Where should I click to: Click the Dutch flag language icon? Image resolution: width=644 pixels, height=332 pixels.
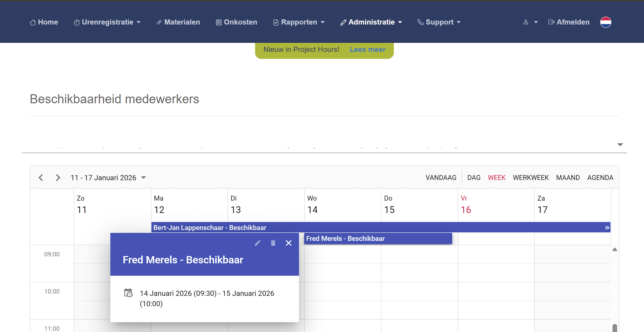click(x=605, y=22)
